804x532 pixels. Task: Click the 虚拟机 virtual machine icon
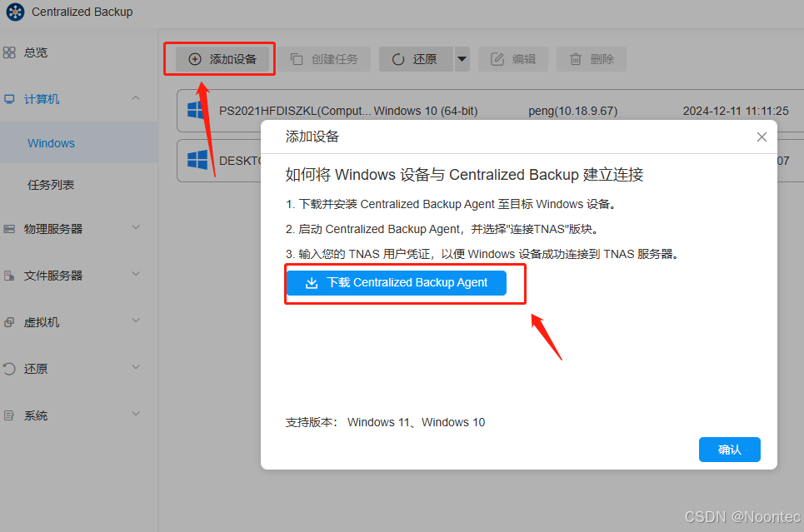[x=9, y=322]
